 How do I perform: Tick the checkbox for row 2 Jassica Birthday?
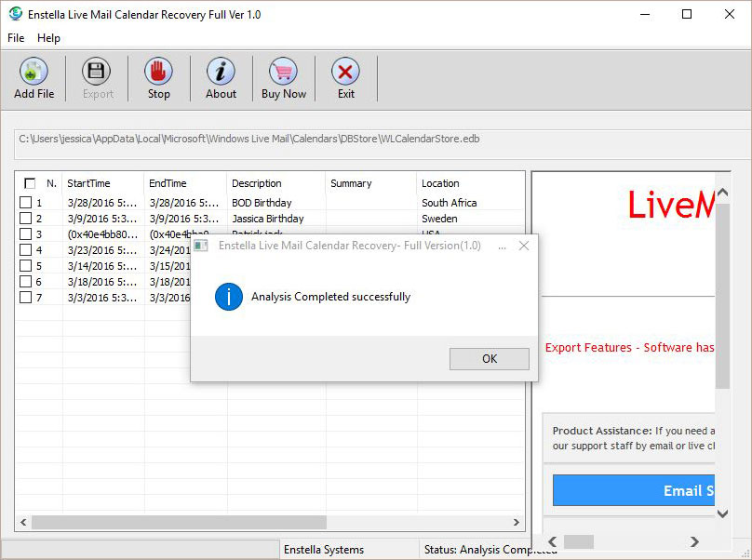(26, 219)
